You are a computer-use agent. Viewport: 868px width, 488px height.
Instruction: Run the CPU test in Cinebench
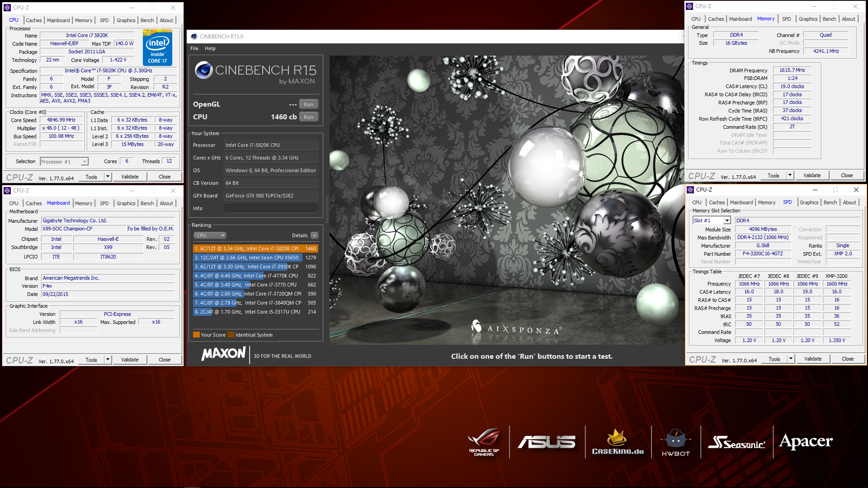[308, 117]
